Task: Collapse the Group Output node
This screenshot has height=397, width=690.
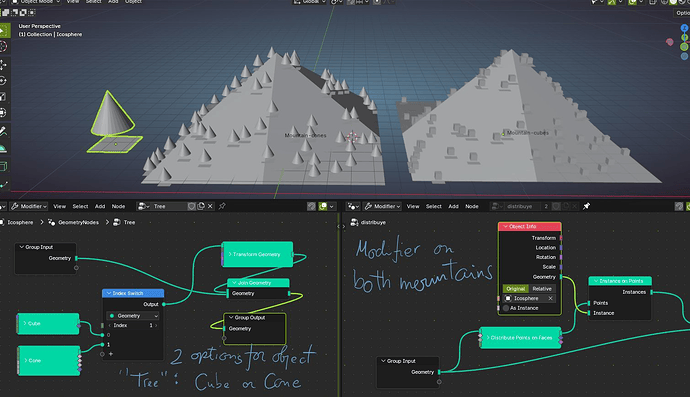Action: pyautogui.click(x=231, y=317)
